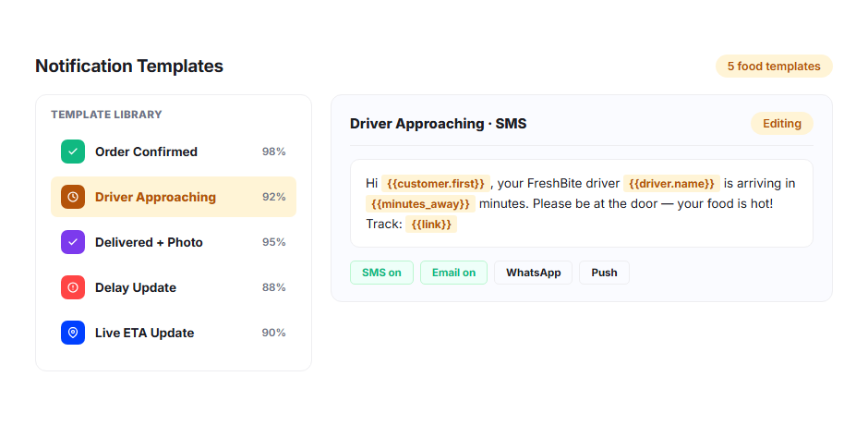
Task: Click the brown clock icon for Driver Approaching
Action: click(73, 197)
